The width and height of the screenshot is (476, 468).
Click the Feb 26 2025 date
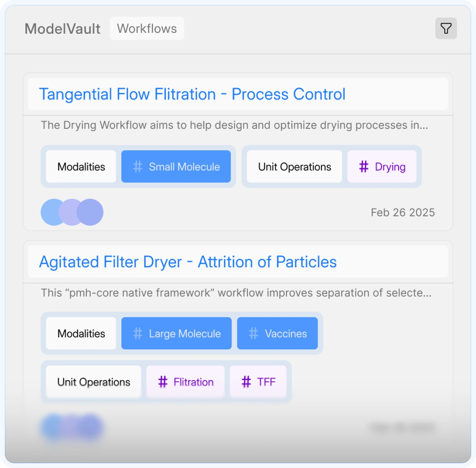point(403,213)
